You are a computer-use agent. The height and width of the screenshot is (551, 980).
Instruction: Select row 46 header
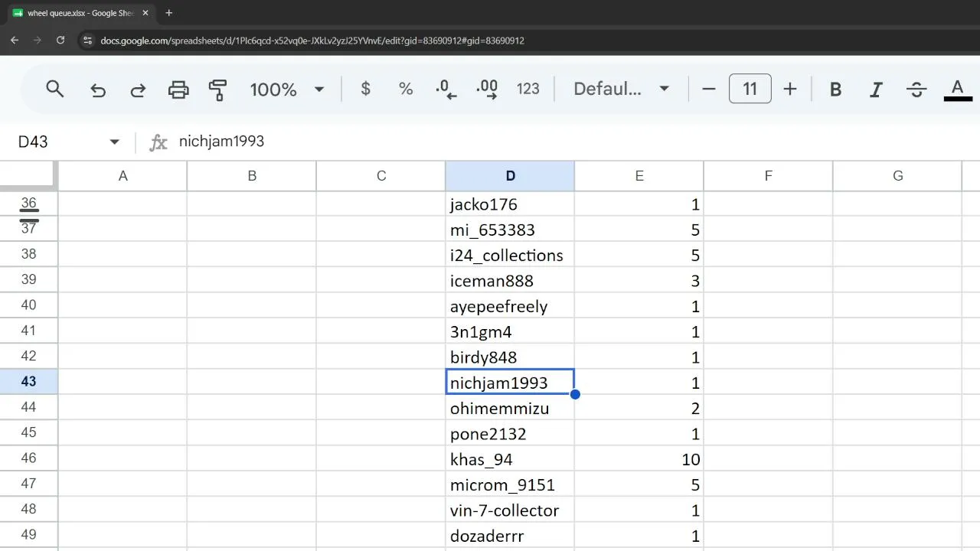pos(28,458)
